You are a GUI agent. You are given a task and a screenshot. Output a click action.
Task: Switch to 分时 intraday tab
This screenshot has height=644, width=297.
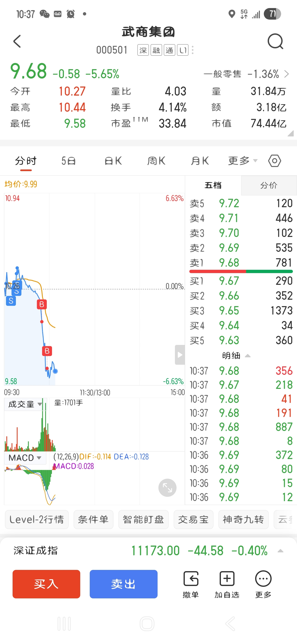[x=26, y=161]
